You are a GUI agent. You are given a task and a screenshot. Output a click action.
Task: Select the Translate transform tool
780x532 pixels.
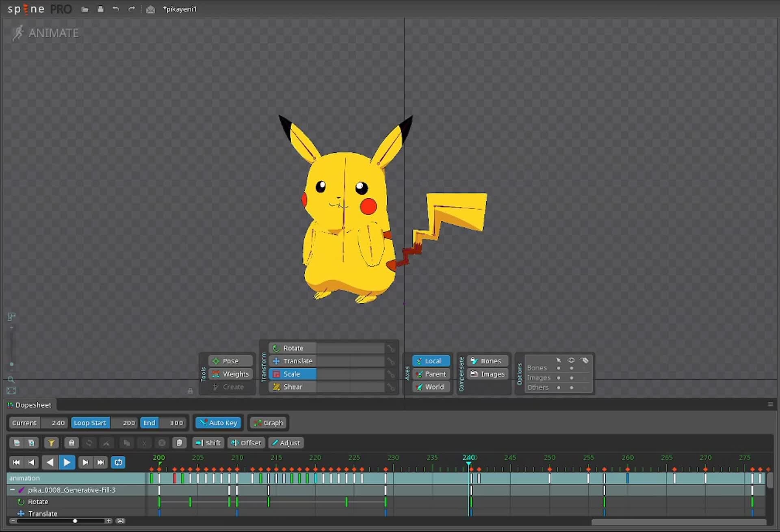(x=296, y=361)
